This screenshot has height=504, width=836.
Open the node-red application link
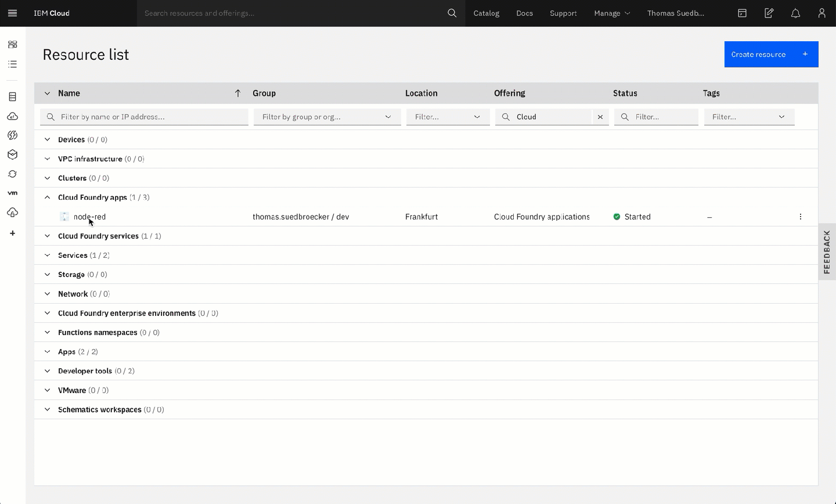click(x=89, y=217)
